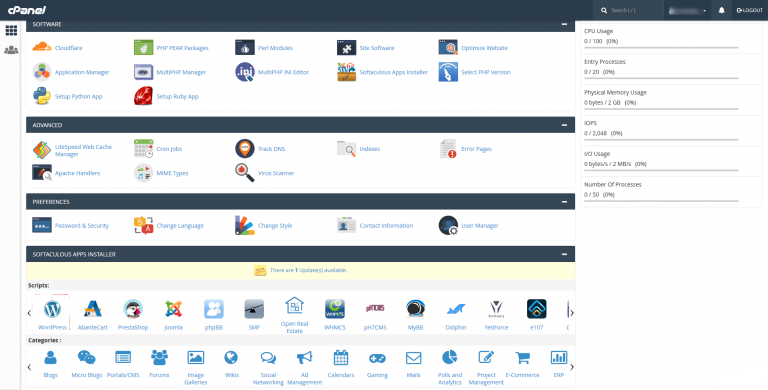This screenshot has width=768, height=390.
Task: Select Open Real Estate script
Action: click(294, 315)
